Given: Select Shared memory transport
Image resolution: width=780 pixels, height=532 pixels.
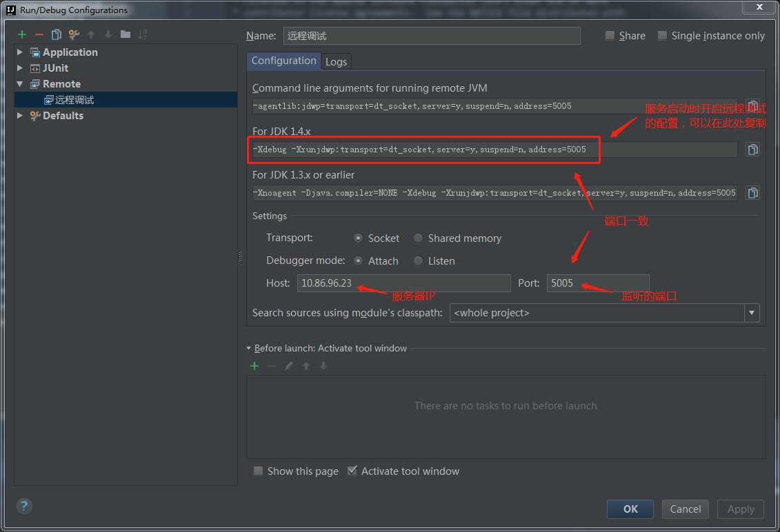Looking at the screenshot, I should tap(418, 238).
